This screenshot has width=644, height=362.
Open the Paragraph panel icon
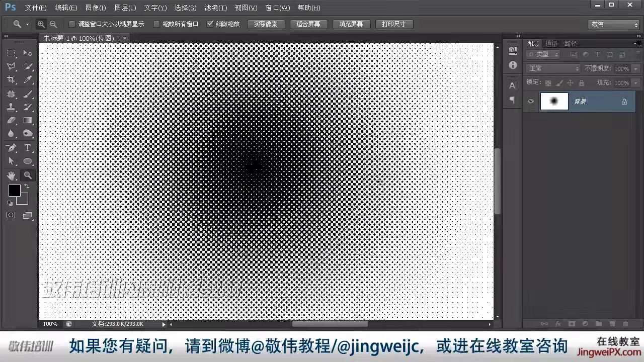pyautogui.click(x=513, y=100)
